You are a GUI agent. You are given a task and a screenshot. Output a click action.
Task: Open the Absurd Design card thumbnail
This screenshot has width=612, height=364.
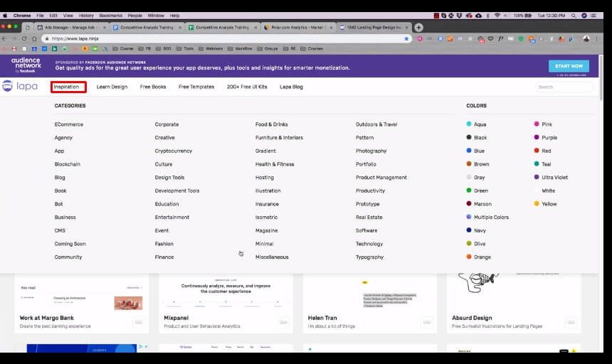tap(514, 291)
